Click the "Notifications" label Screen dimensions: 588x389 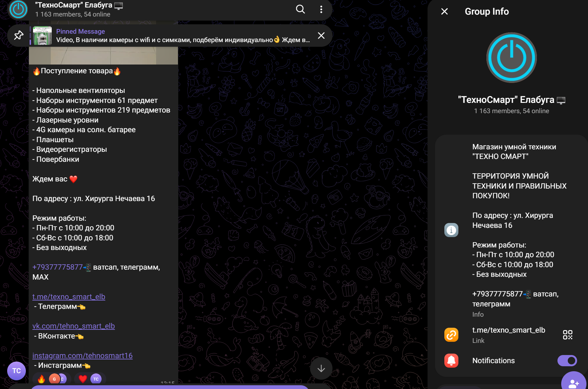493,361
